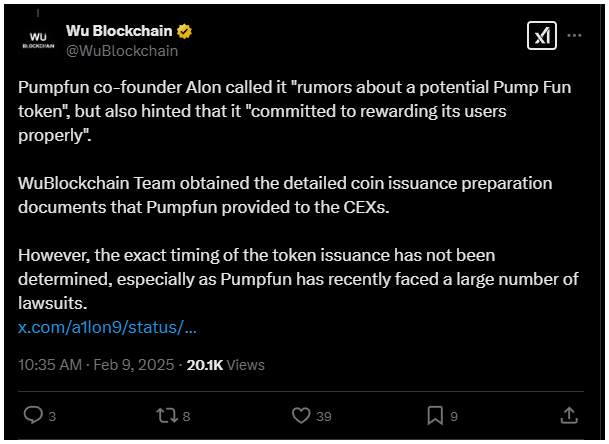The width and height of the screenshot is (609, 444).
Task: Open the x.com/a1lon9/status link
Action: pyautogui.click(x=107, y=327)
